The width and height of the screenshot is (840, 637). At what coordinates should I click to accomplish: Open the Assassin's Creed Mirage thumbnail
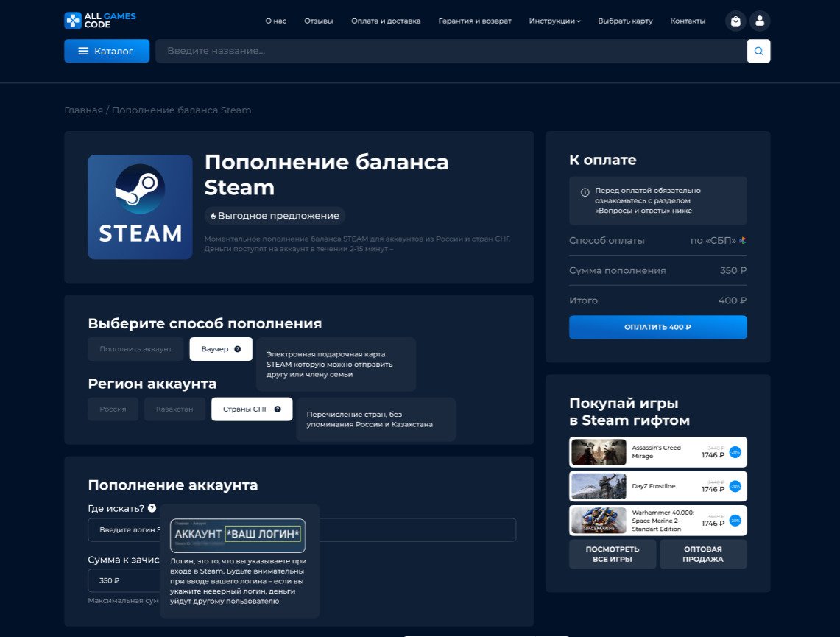[599, 452]
